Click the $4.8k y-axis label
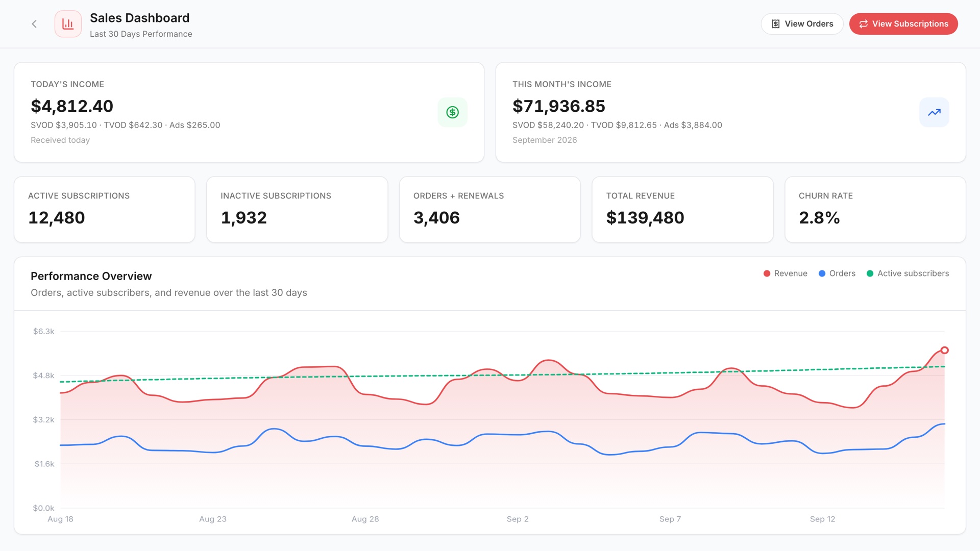The height and width of the screenshot is (551, 980). point(44,375)
